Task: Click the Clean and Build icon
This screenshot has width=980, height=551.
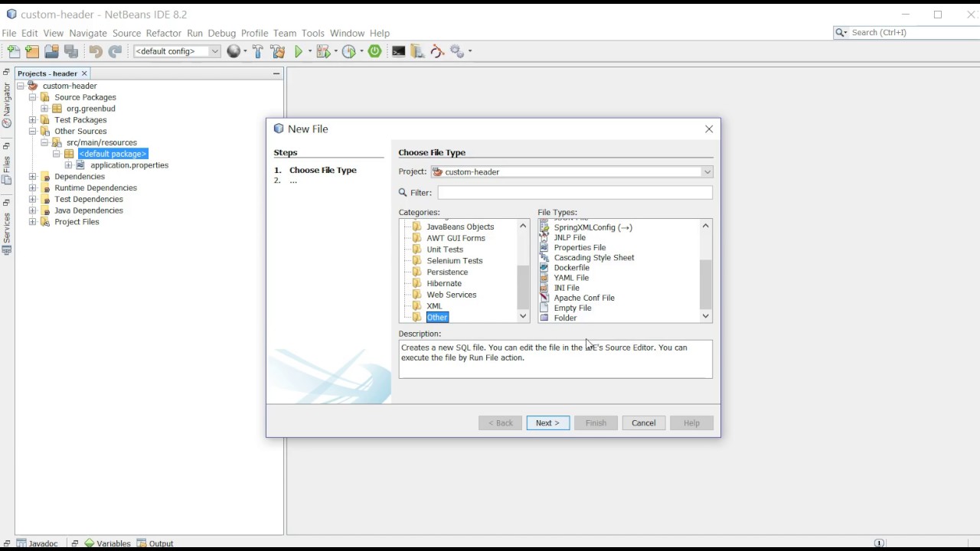Action: (278, 51)
